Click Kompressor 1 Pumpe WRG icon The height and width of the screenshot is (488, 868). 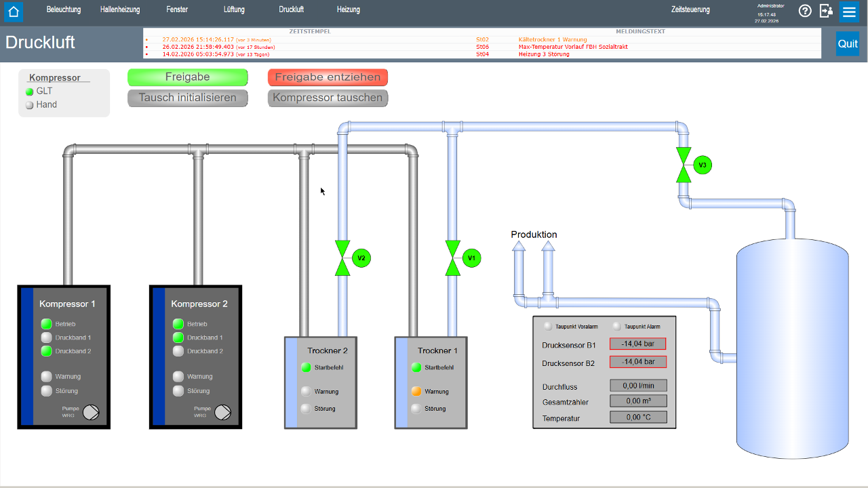(x=91, y=412)
